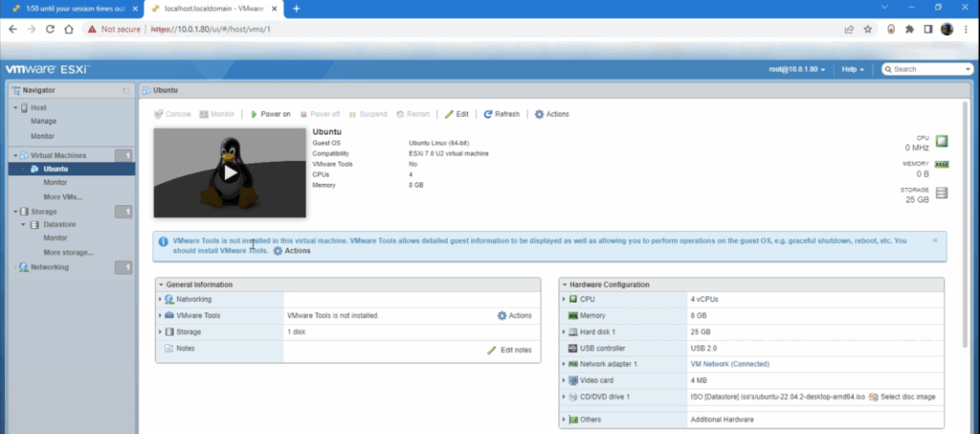Open Monitor under Ubuntu
Image resolution: width=980 pixels, height=434 pixels.
55,183
